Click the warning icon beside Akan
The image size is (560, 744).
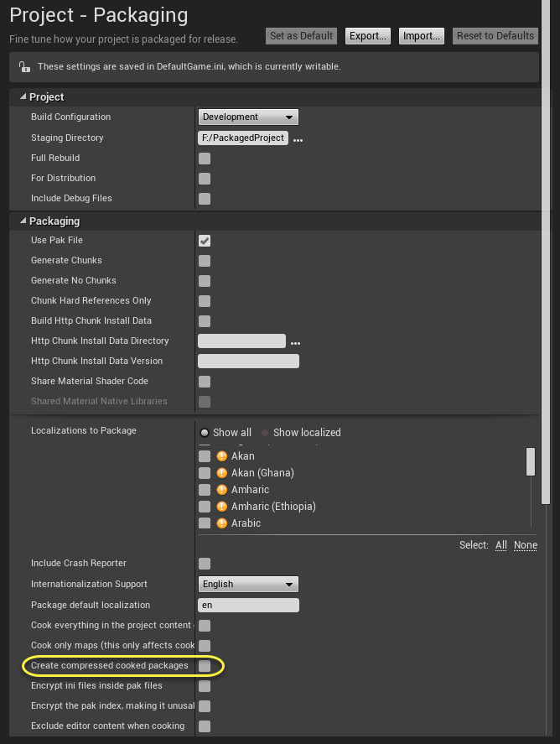click(221, 455)
